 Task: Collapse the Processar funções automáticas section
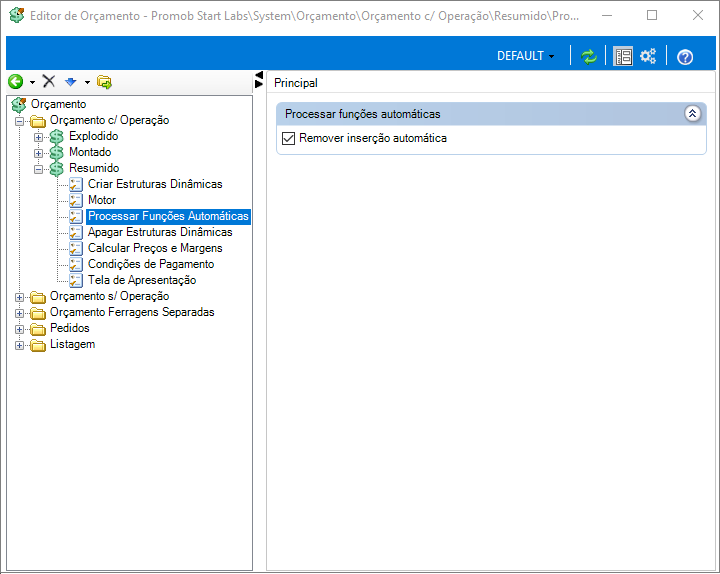tap(692, 113)
